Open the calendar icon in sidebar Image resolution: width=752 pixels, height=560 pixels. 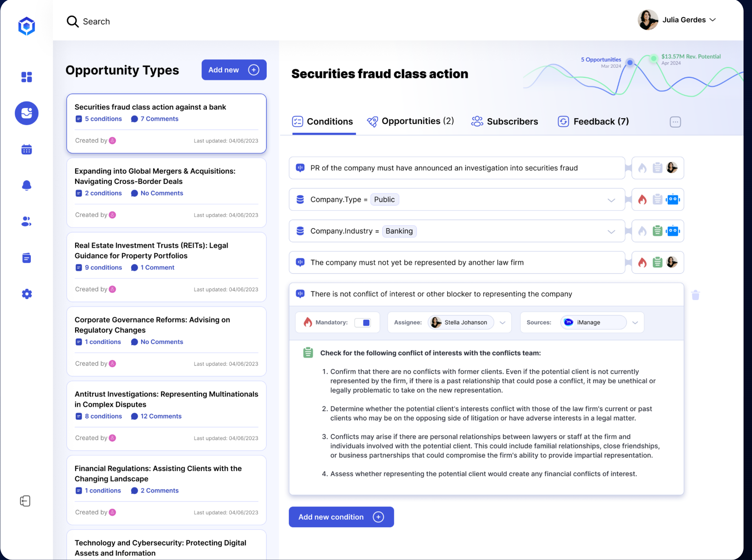click(26, 149)
